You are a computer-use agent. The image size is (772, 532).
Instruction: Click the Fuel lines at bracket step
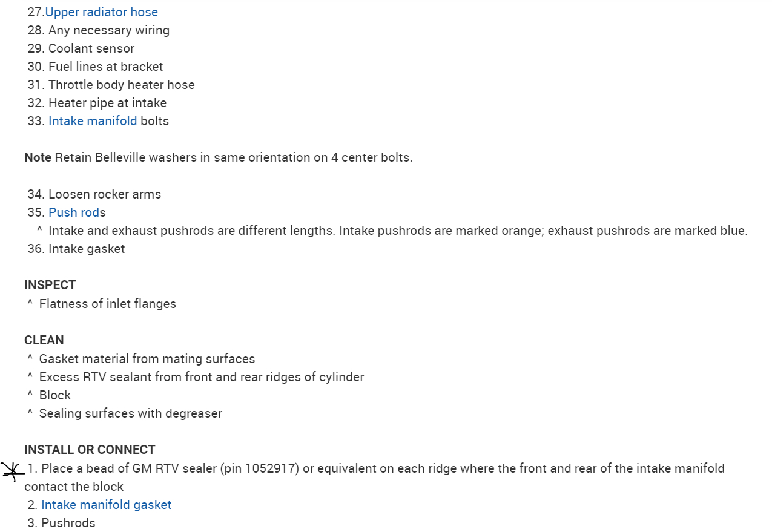(105, 67)
